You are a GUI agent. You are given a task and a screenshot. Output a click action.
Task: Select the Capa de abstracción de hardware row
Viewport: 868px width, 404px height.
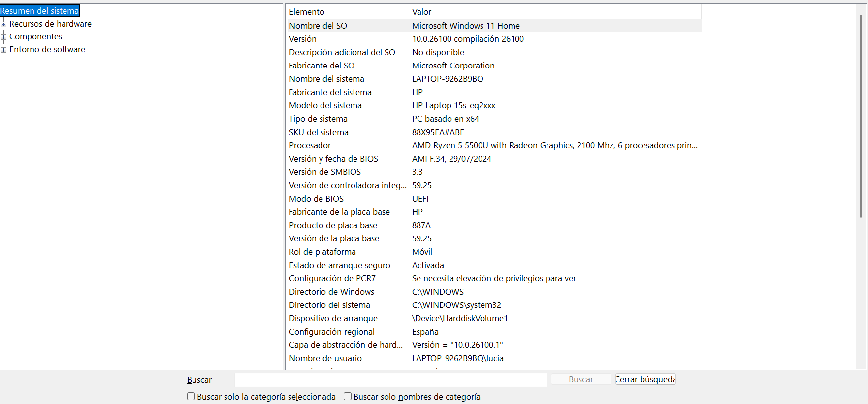click(x=494, y=345)
